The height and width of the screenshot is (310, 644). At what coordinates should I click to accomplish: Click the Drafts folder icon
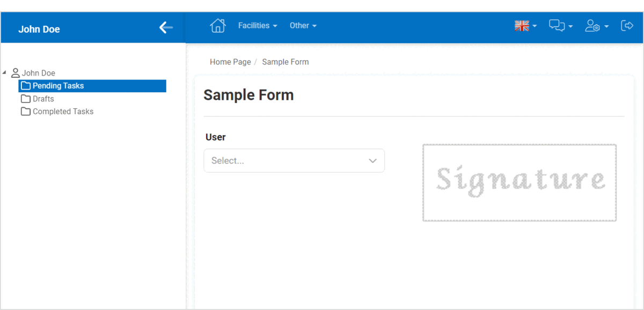tap(25, 98)
